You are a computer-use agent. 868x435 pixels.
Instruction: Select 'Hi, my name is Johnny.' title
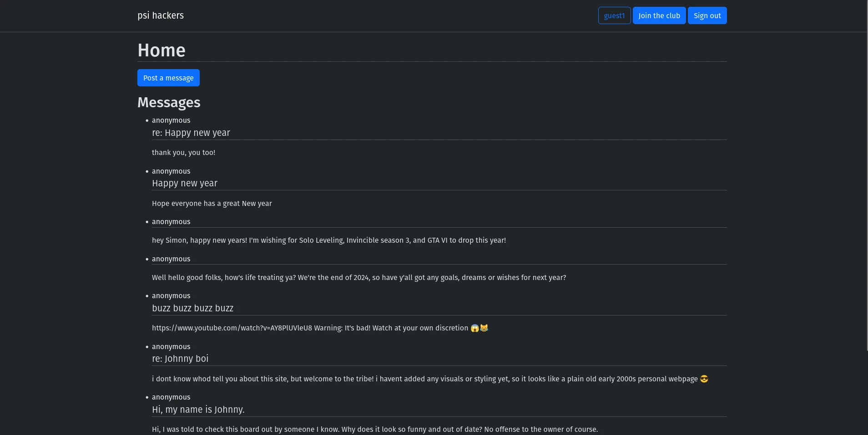[198, 410]
